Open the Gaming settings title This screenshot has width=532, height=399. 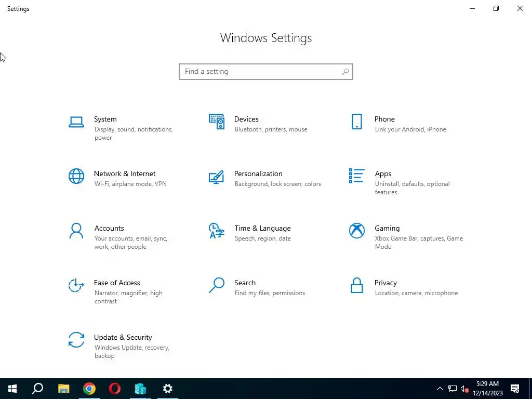click(387, 229)
